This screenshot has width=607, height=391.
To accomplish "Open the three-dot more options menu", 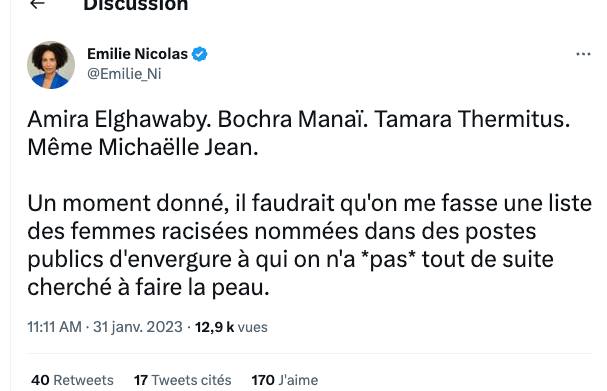I will coord(583,54).
